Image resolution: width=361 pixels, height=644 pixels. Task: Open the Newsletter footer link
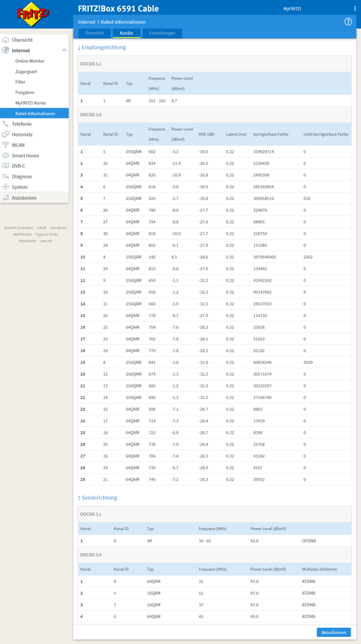click(x=28, y=240)
